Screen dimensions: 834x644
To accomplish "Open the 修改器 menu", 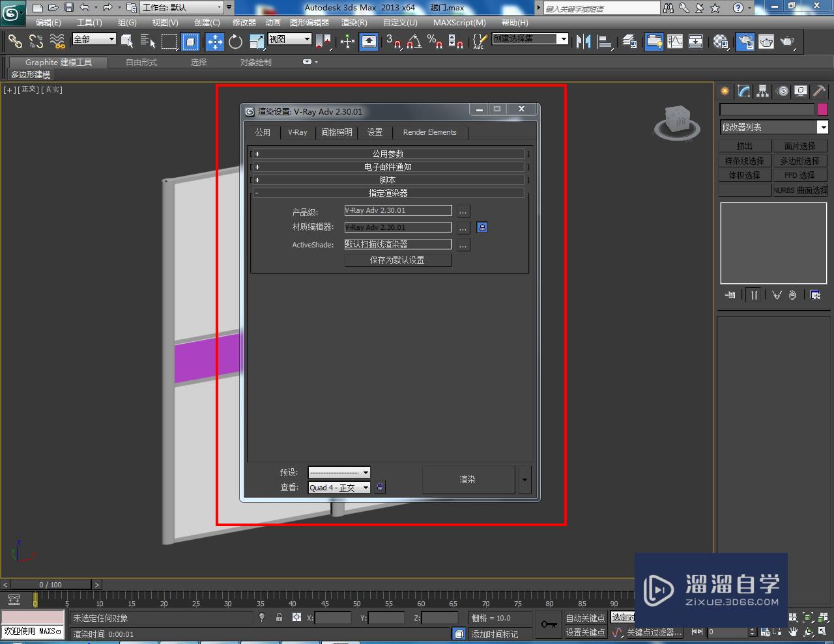I will pyautogui.click(x=244, y=22).
